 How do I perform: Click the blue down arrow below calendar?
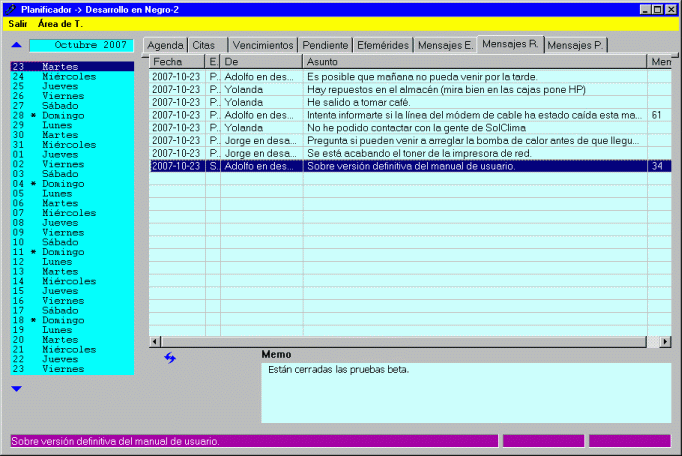tap(16, 388)
